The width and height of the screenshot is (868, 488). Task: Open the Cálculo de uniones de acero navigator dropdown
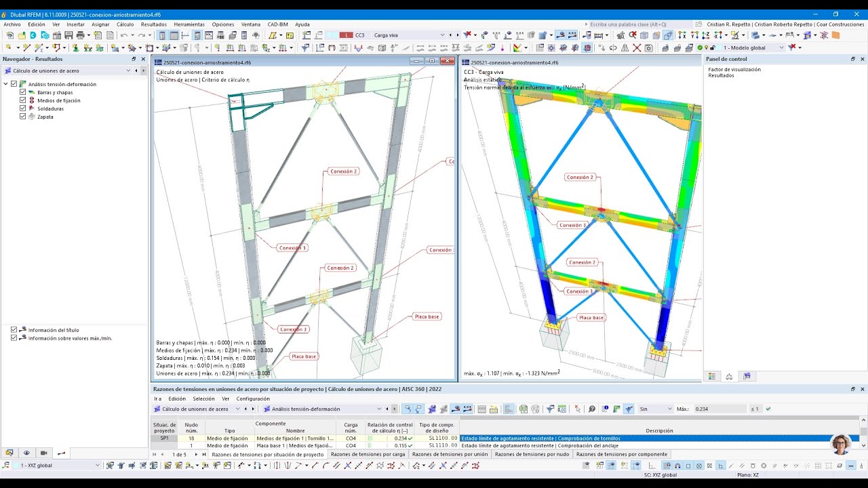(129, 70)
